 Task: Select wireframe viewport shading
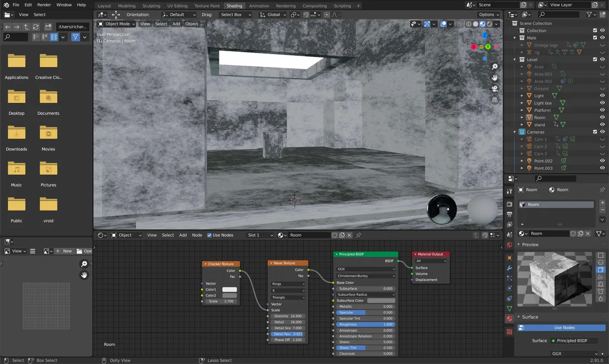pyautogui.click(x=469, y=24)
